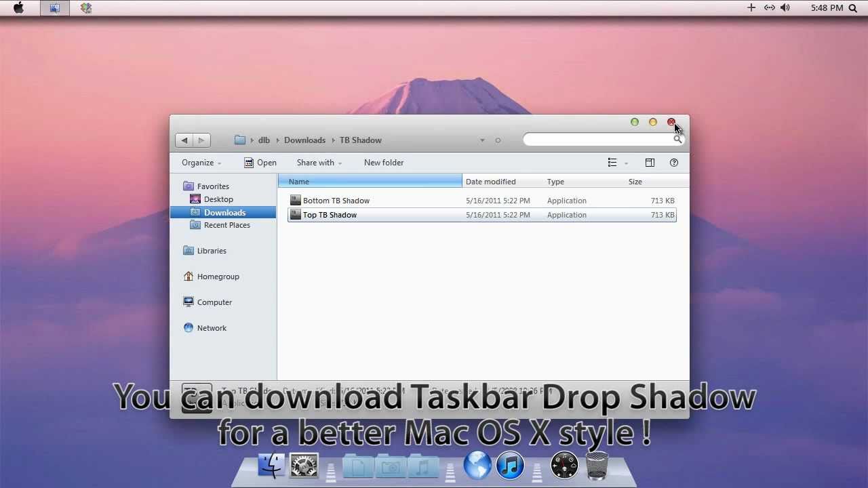This screenshot has width=868, height=488.
Task: Click the Open toolbar button
Action: coord(260,163)
